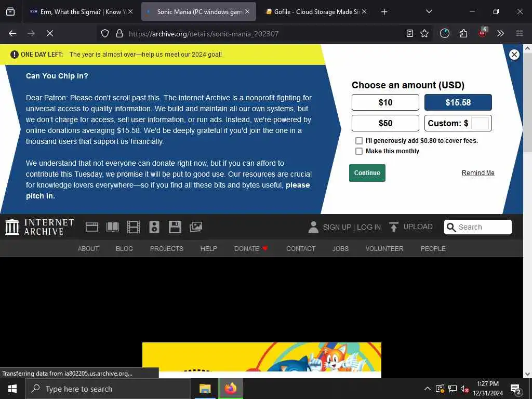Open the Audio speaker icon
This screenshot has width=532, height=399.
click(x=154, y=227)
